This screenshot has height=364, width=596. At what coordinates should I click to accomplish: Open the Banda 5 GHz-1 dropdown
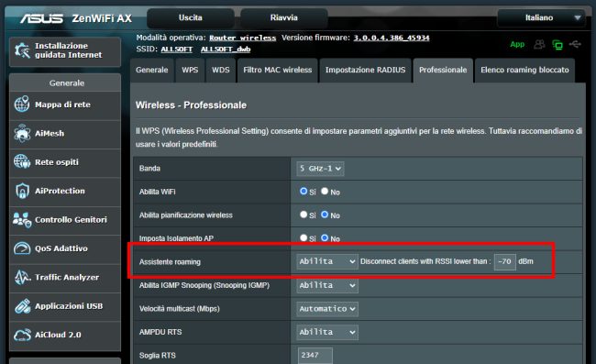pyautogui.click(x=320, y=169)
